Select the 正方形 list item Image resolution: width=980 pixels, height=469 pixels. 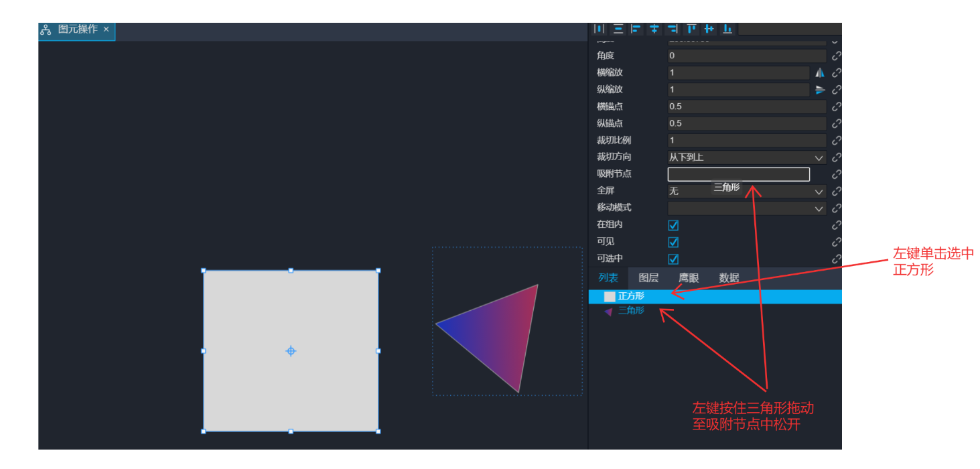point(630,296)
